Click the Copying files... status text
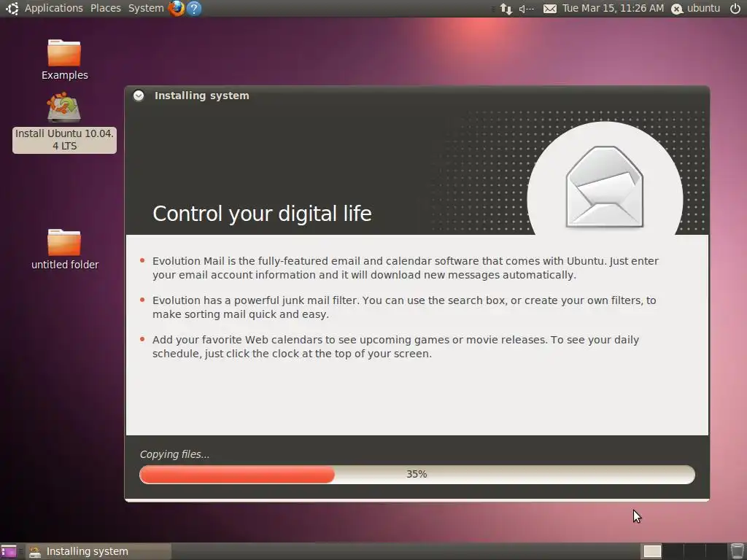The width and height of the screenshot is (747, 560). 174,454
